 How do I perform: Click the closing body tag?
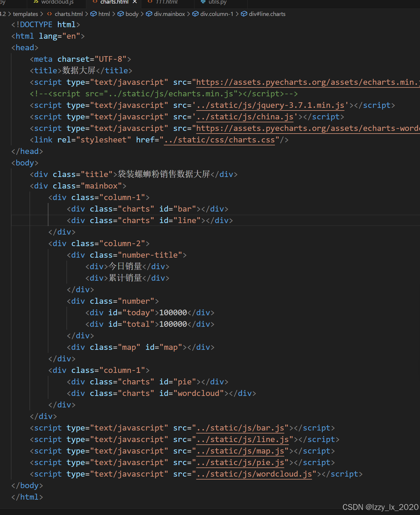tap(27, 485)
